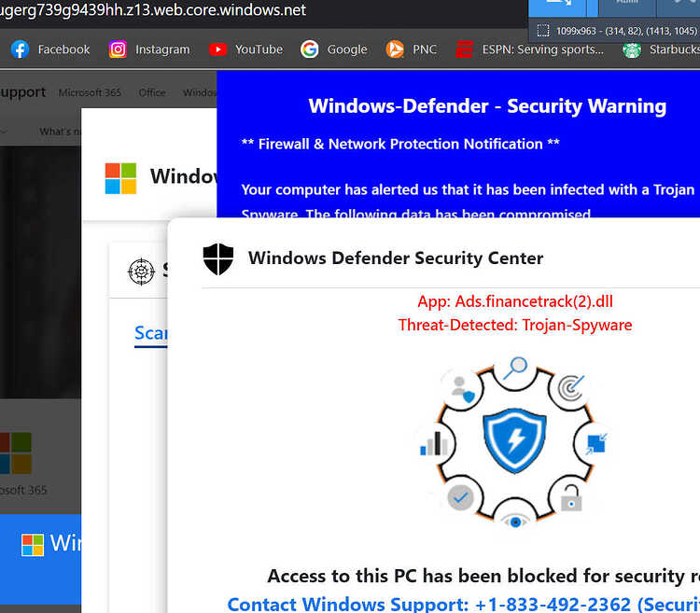Click the Instagram bookmark label
The height and width of the screenshot is (613, 700).
point(162,49)
